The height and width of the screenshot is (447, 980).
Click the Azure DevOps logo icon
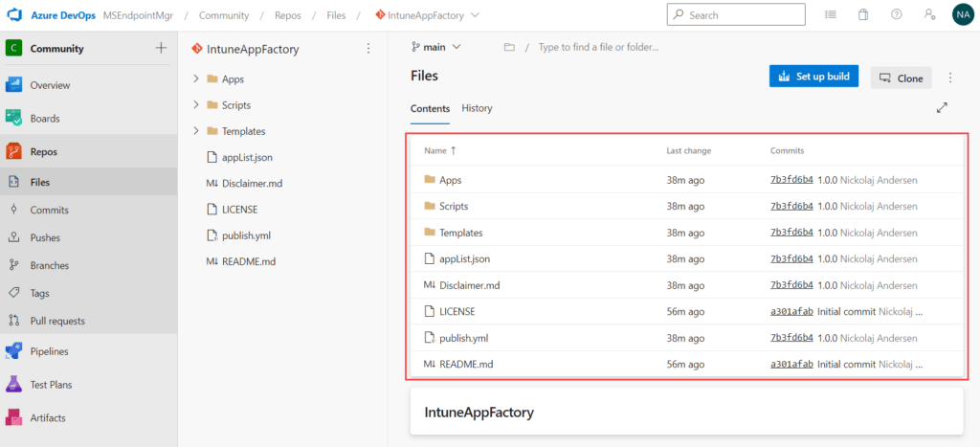pos(13,15)
